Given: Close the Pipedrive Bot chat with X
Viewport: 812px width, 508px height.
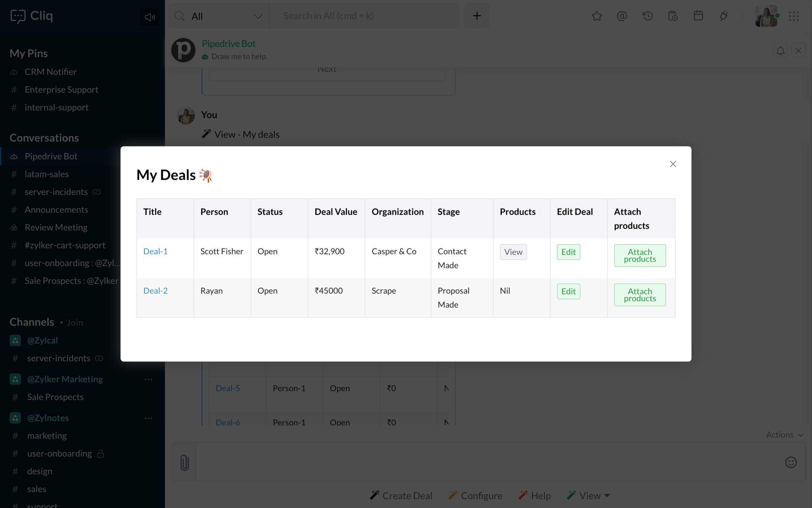Looking at the screenshot, I should [x=798, y=51].
